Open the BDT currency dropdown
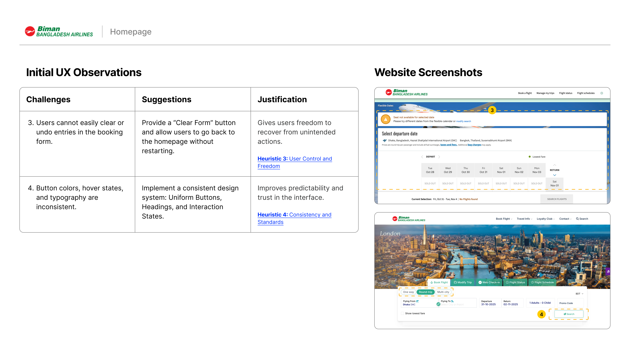The image size is (644, 362). coord(579,294)
